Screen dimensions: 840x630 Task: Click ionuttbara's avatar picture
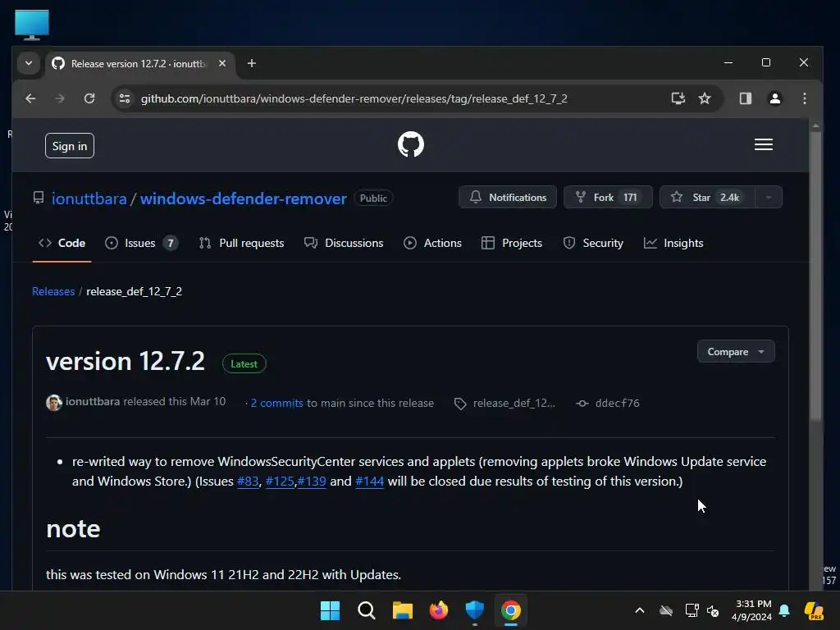click(53, 402)
